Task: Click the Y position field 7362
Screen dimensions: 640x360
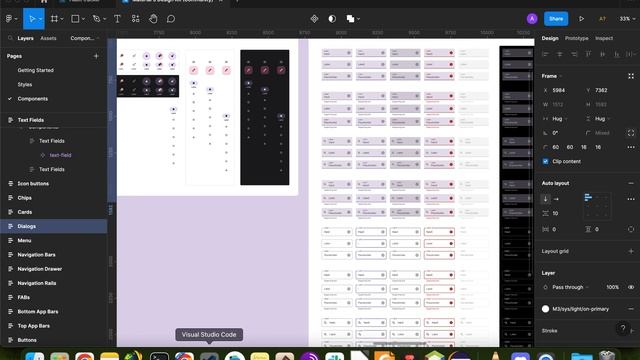Action: pos(601,90)
